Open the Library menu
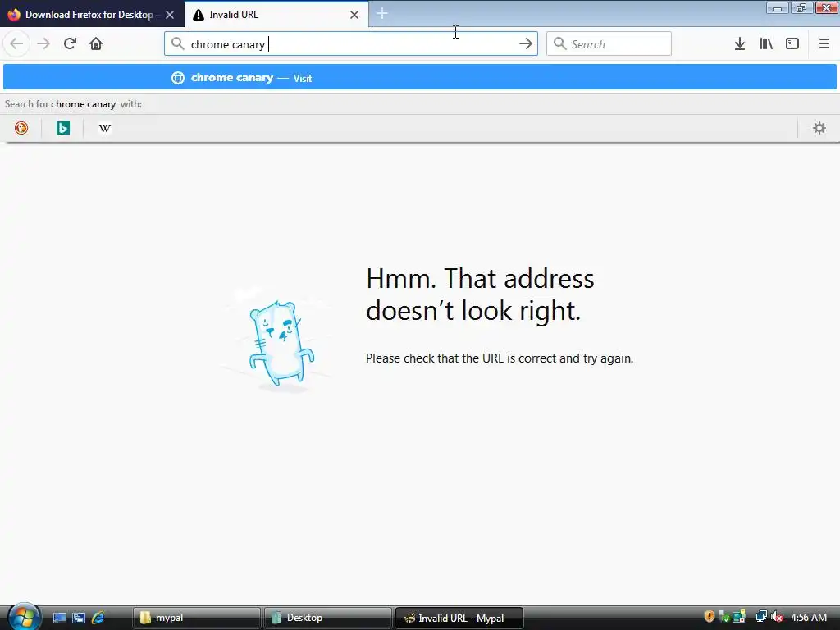The image size is (840, 630). pyautogui.click(x=766, y=43)
